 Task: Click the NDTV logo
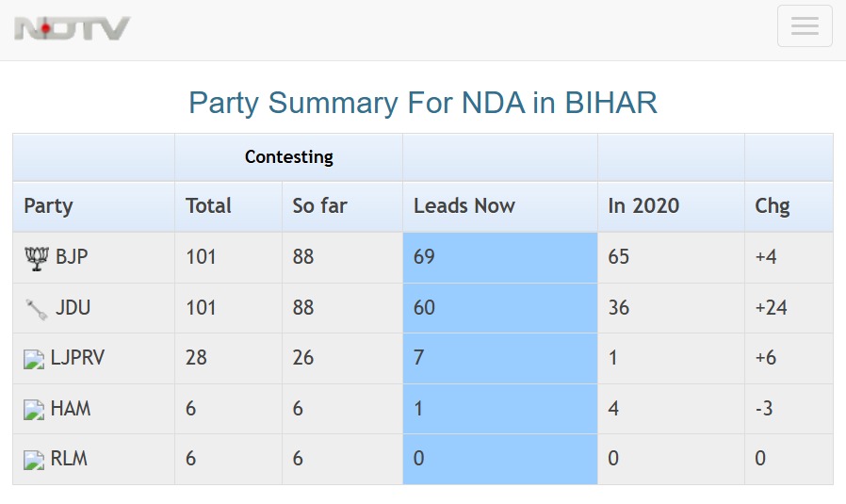tap(73, 28)
